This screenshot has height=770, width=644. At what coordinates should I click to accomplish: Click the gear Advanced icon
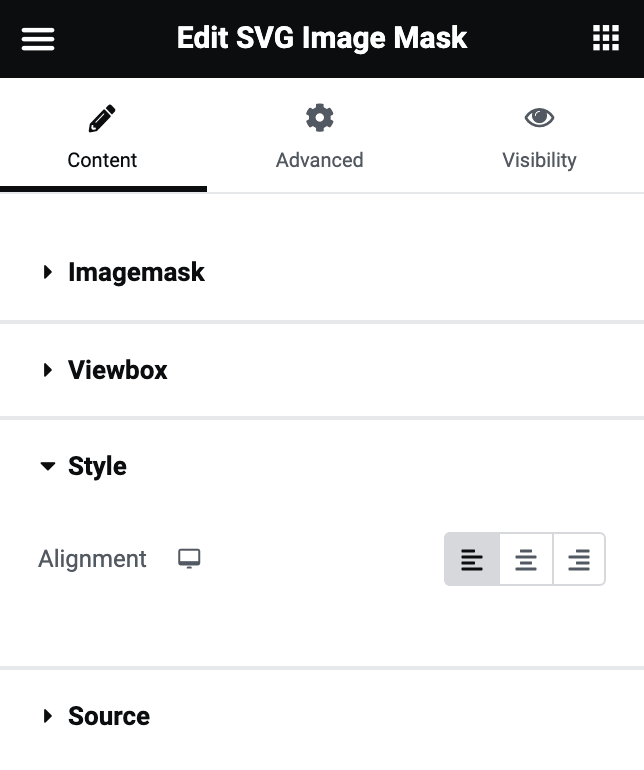319,117
